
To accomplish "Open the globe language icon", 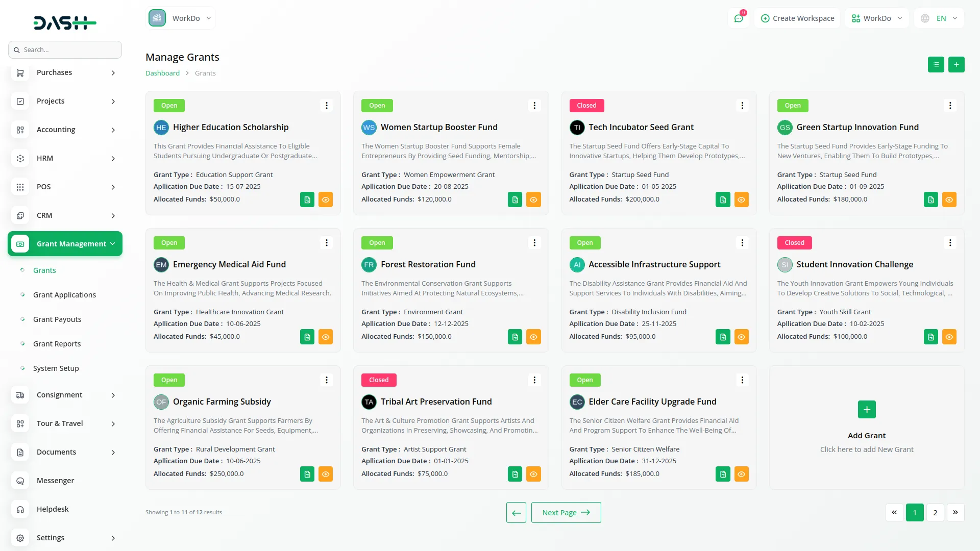I will coord(925,18).
